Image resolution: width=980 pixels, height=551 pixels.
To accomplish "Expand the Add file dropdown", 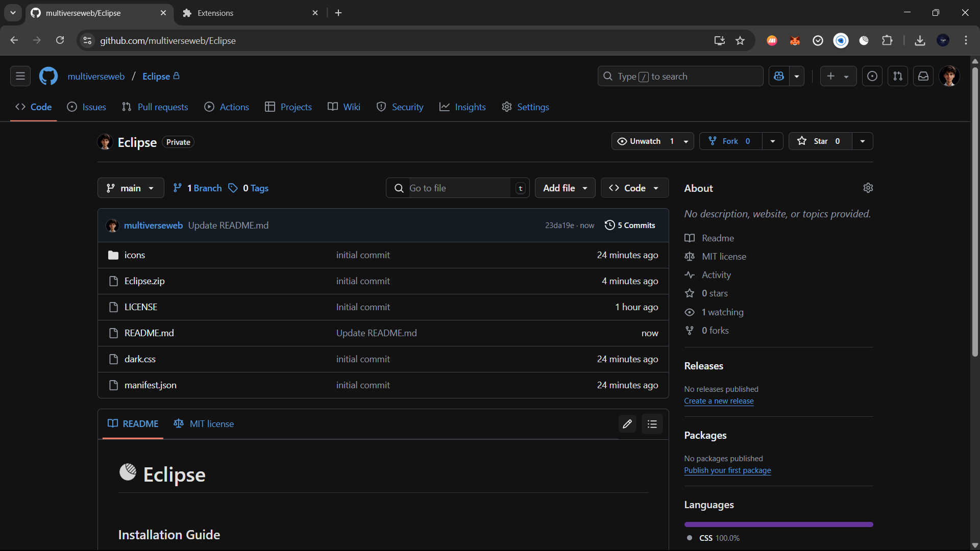I will 565,188.
